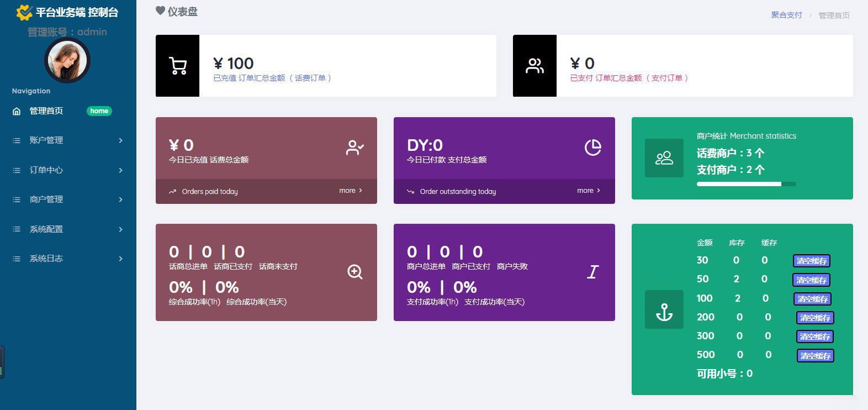The width and height of the screenshot is (868, 410).
Task: Click the 缓存 column header
Action: point(769,243)
